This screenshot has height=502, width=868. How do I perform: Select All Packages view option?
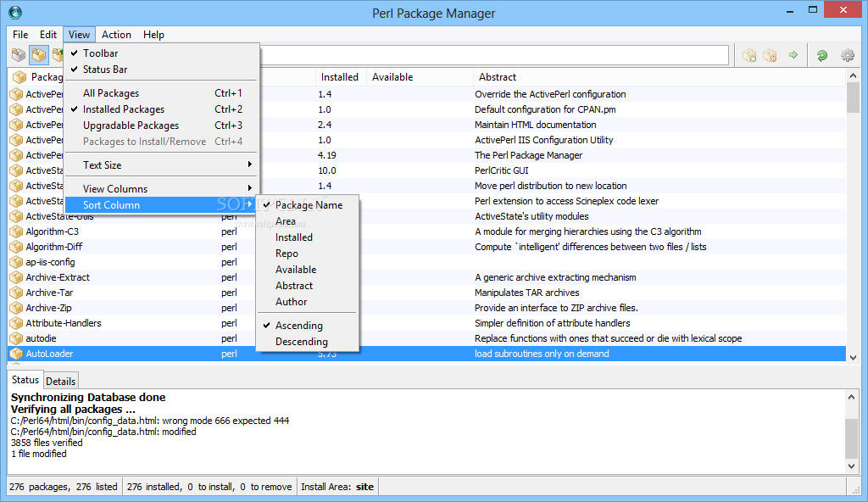162,93
